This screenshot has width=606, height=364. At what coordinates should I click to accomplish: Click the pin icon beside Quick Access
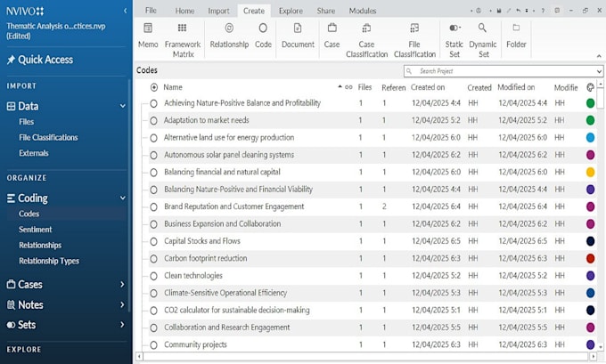click(x=11, y=60)
